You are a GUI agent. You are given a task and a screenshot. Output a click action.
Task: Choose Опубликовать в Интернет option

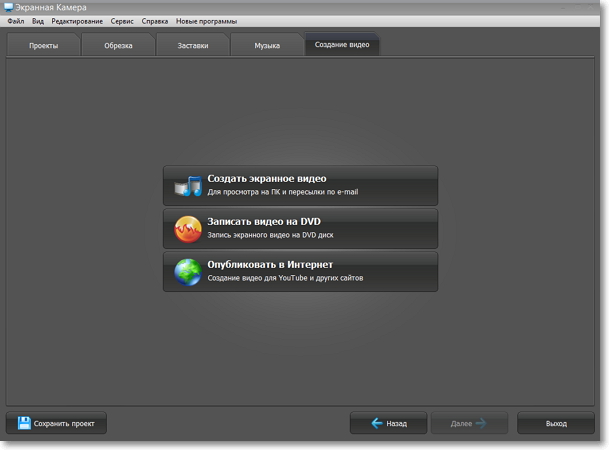tap(300, 272)
